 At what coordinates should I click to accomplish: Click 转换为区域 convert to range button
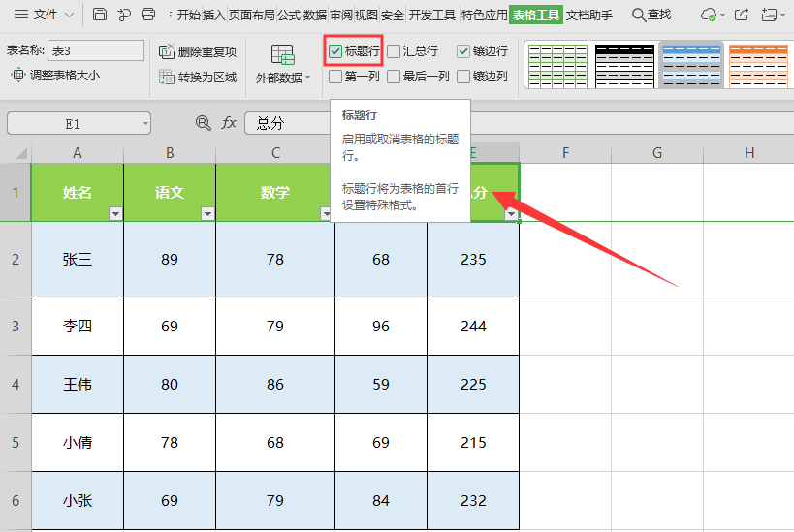[198, 77]
